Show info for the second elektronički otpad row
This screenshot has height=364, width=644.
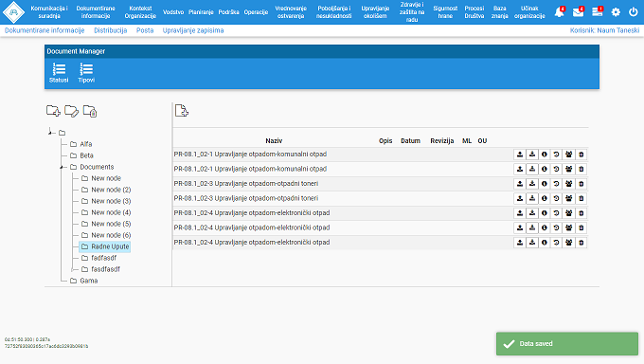point(545,227)
